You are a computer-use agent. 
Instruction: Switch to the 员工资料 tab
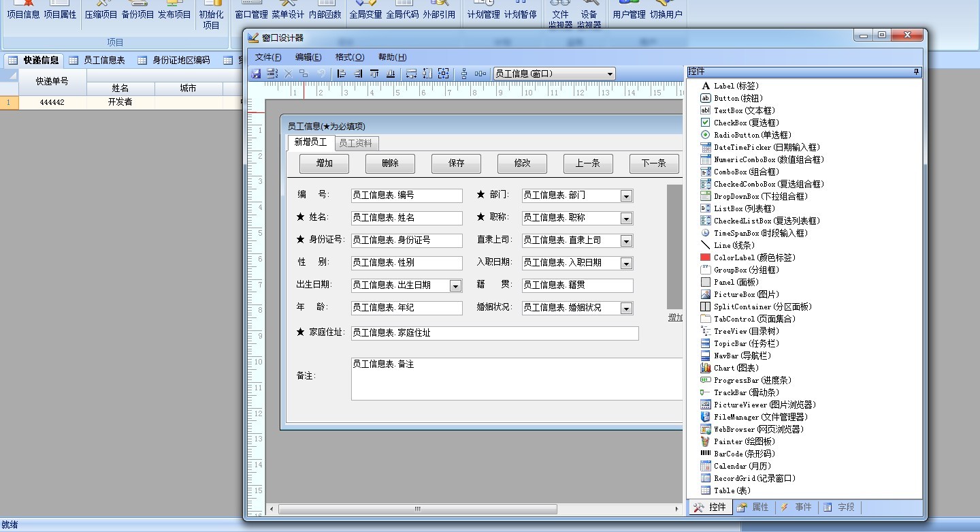point(355,143)
